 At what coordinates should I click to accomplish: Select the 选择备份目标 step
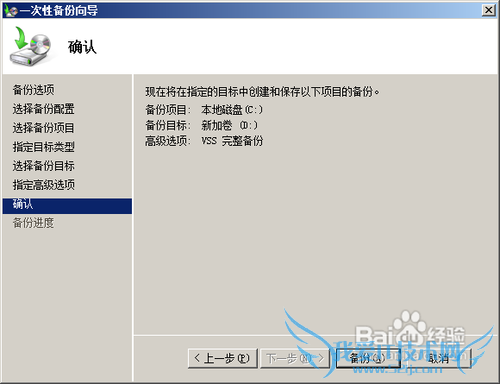tap(43, 166)
